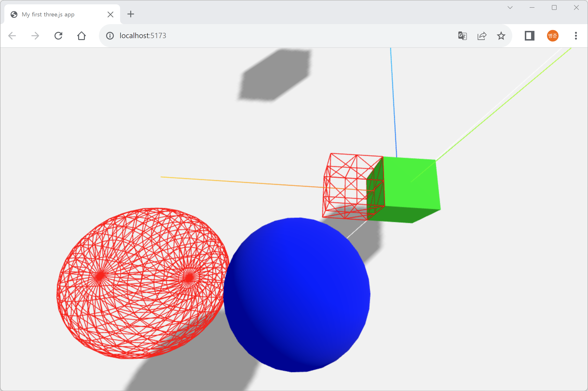Viewport: 588px width, 391px height.
Task: Click the solid blue sphere
Action: coord(296,294)
